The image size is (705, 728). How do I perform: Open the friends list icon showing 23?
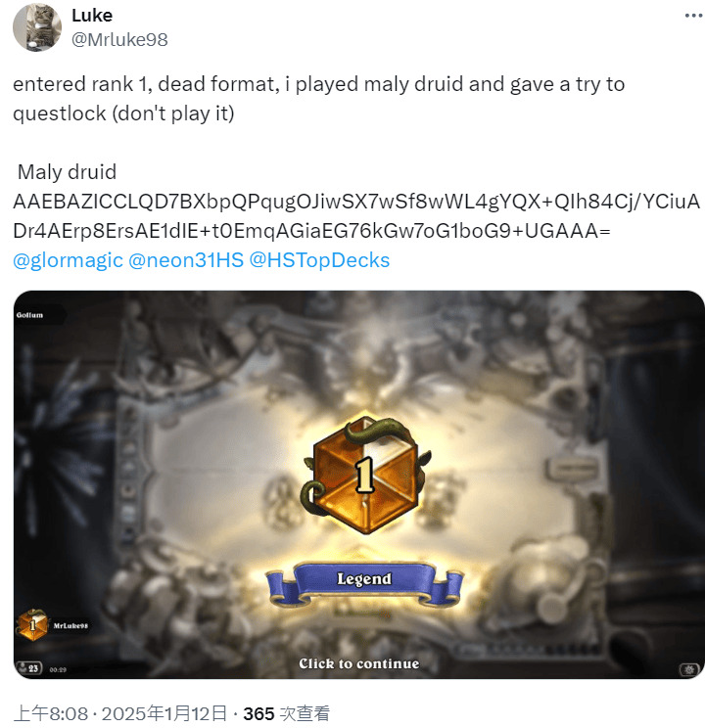click(29, 668)
